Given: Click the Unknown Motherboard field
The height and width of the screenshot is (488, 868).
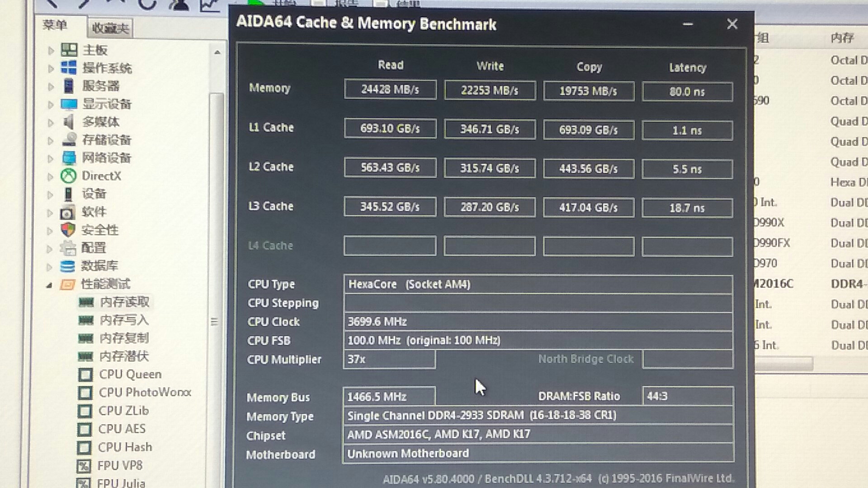Looking at the screenshot, I should click(538, 453).
